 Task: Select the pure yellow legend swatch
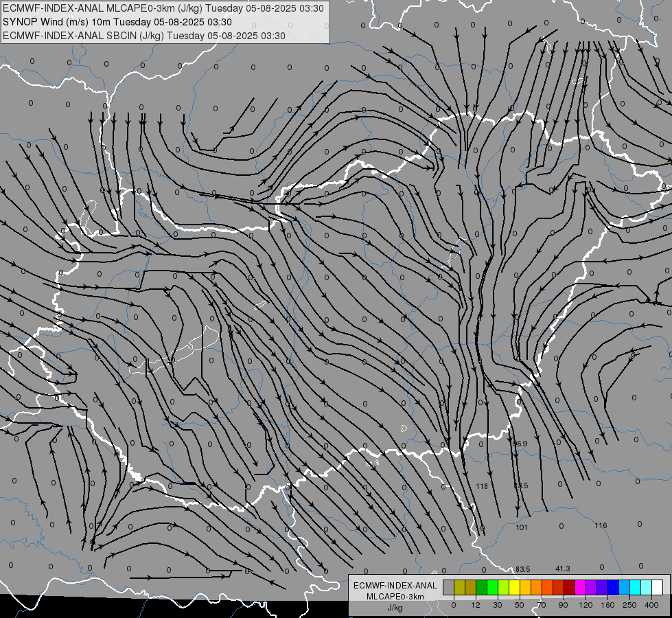(x=515, y=587)
